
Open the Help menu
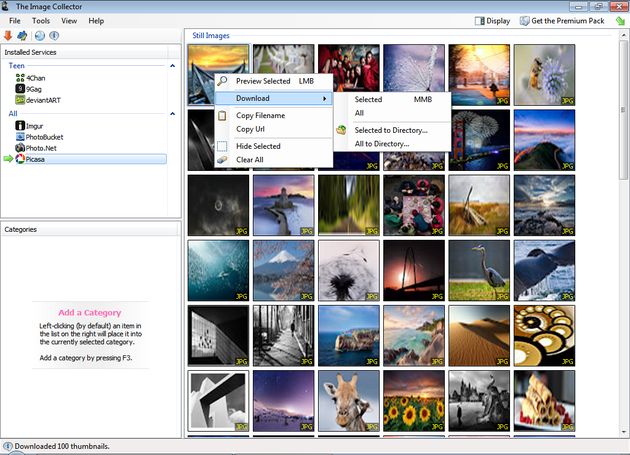point(96,21)
